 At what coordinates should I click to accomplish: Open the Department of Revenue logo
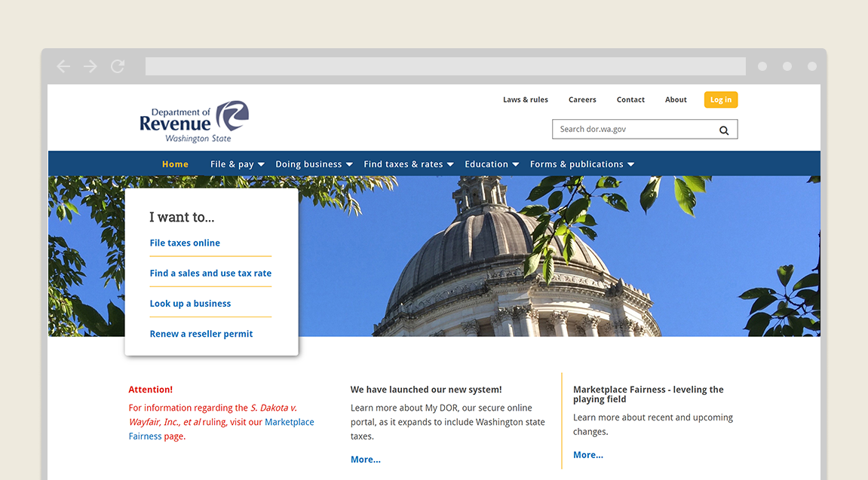pyautogui.click(x=194, y=121)
